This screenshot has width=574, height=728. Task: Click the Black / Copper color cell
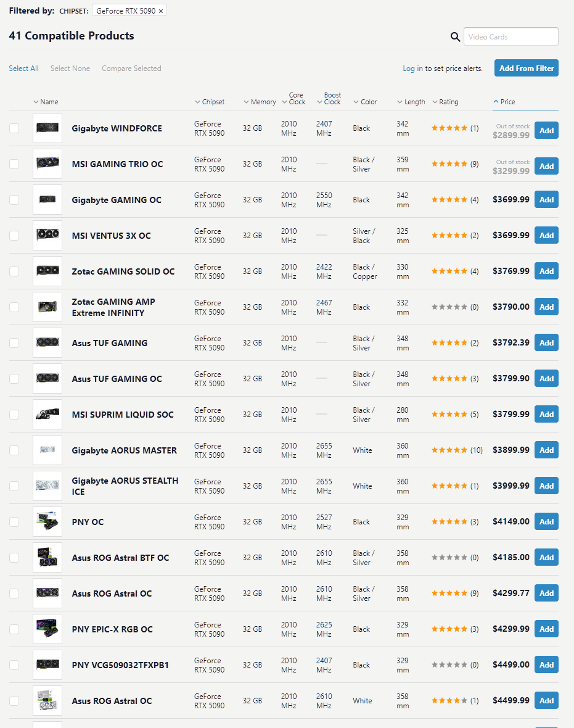[365, 271]
